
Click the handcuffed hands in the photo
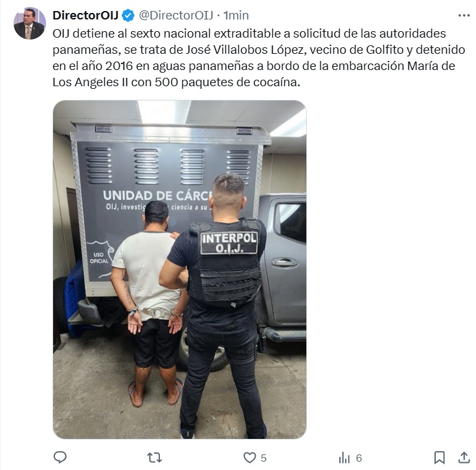click(x=155, y=320)
